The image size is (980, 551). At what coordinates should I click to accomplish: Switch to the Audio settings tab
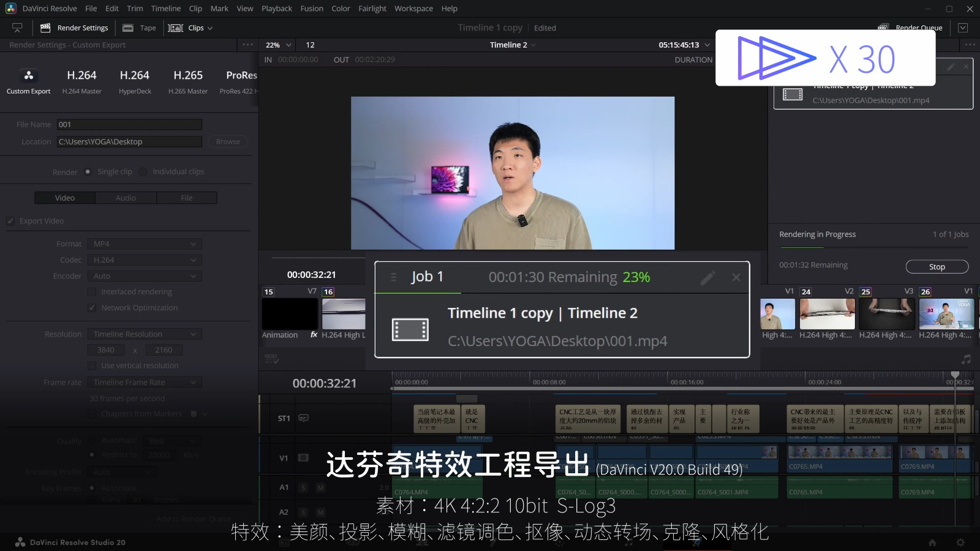(x=126, y=198)
